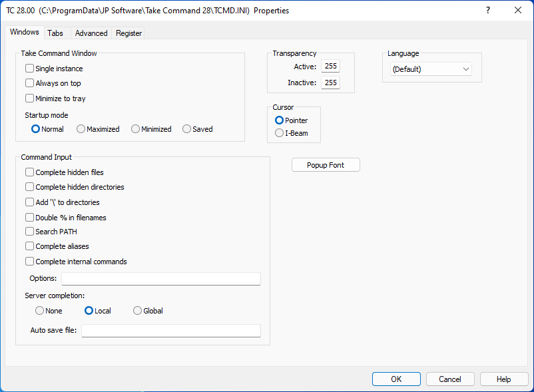Confirm with the OK button
Screen dimensions: 534x392
click(396, 379)
